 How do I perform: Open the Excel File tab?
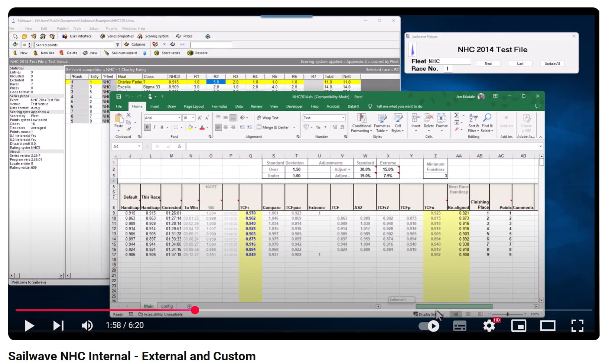[x=118, y=106]
